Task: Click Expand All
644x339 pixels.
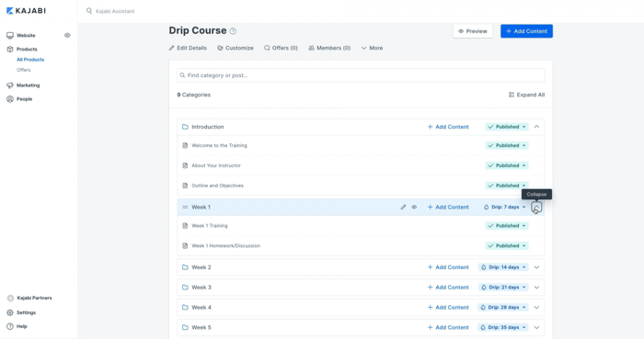Action: [x=526, y=95]
